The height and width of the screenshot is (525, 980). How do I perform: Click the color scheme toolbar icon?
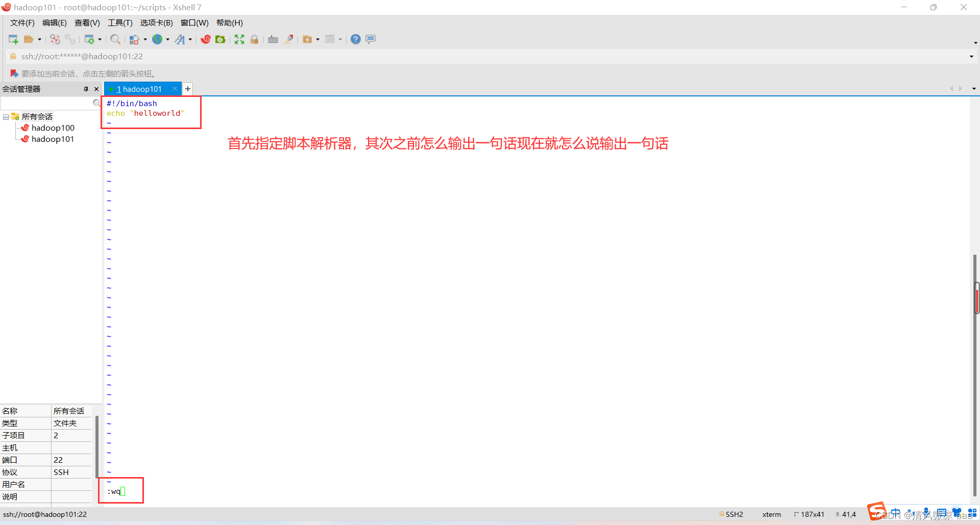(x=134, y=39)
